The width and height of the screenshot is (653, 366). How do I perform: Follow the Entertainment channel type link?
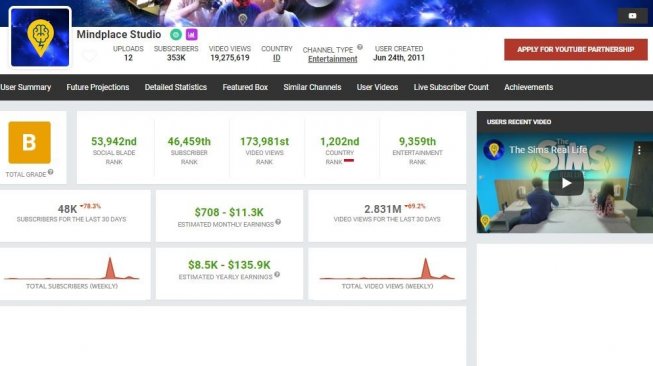click(x=332, y=59)
